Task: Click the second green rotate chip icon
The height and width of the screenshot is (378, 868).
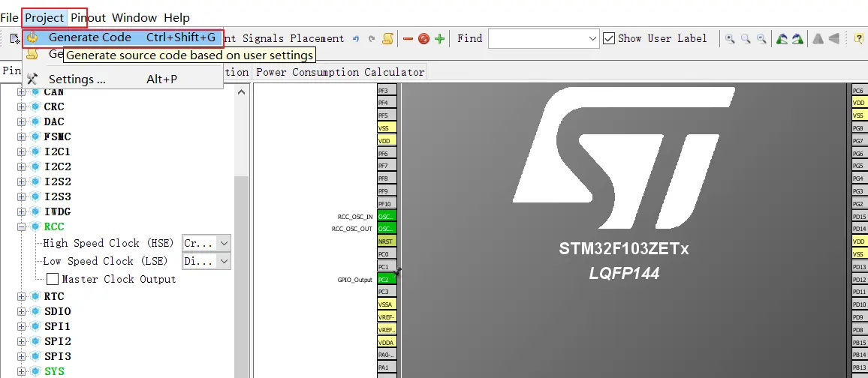Action: [x=797, y=39]
